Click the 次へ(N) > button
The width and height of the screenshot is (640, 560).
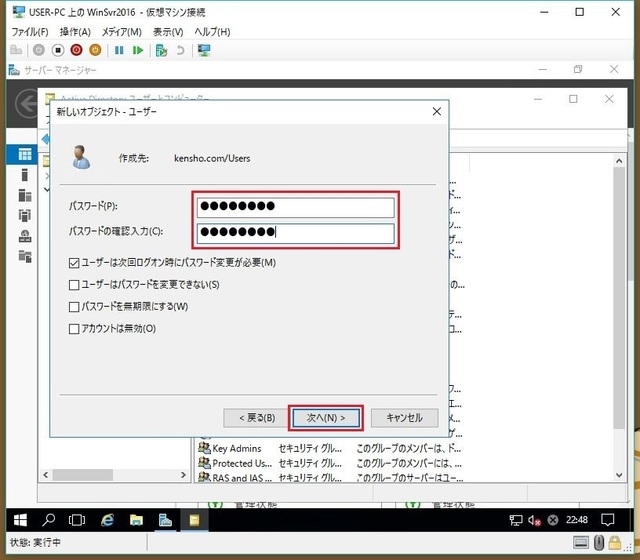coord(325,418)
